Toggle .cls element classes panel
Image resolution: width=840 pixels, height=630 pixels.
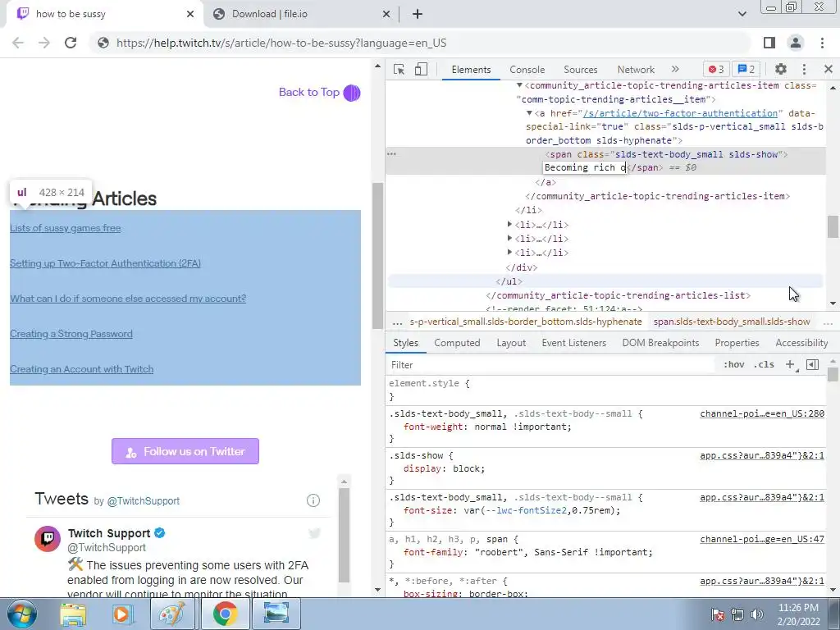coord(764,365)
